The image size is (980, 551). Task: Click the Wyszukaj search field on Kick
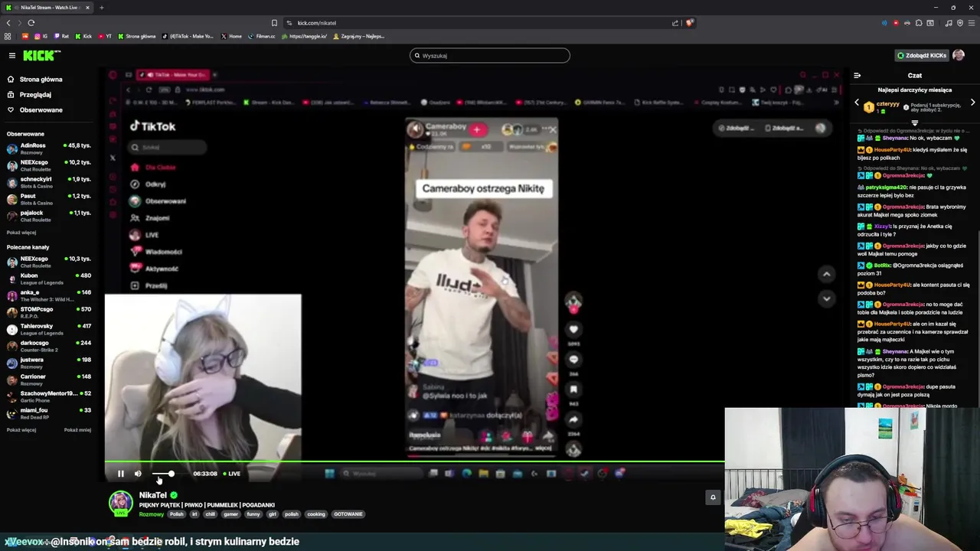click(x=490, y=55)
